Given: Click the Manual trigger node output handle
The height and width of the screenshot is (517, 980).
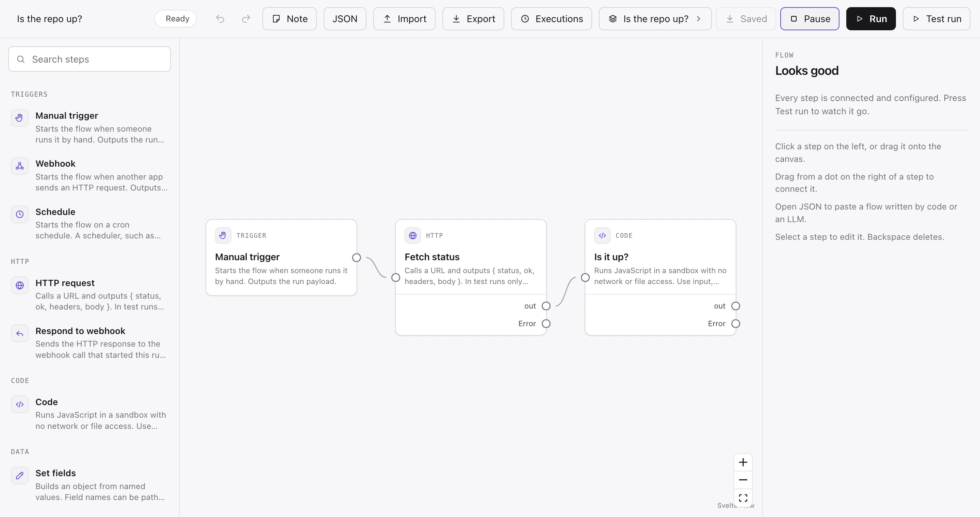Looking at the screenshot, I should (357, 258).
